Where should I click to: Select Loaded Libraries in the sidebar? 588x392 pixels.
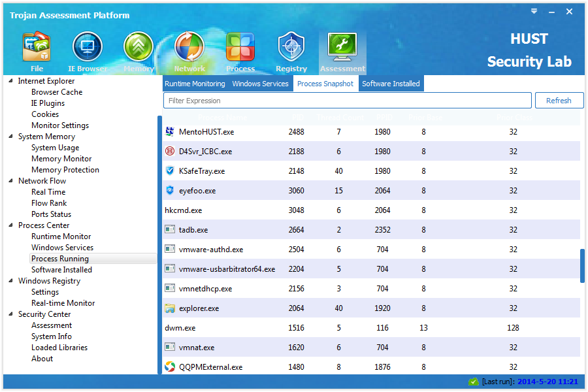click(x=59, y=348)
